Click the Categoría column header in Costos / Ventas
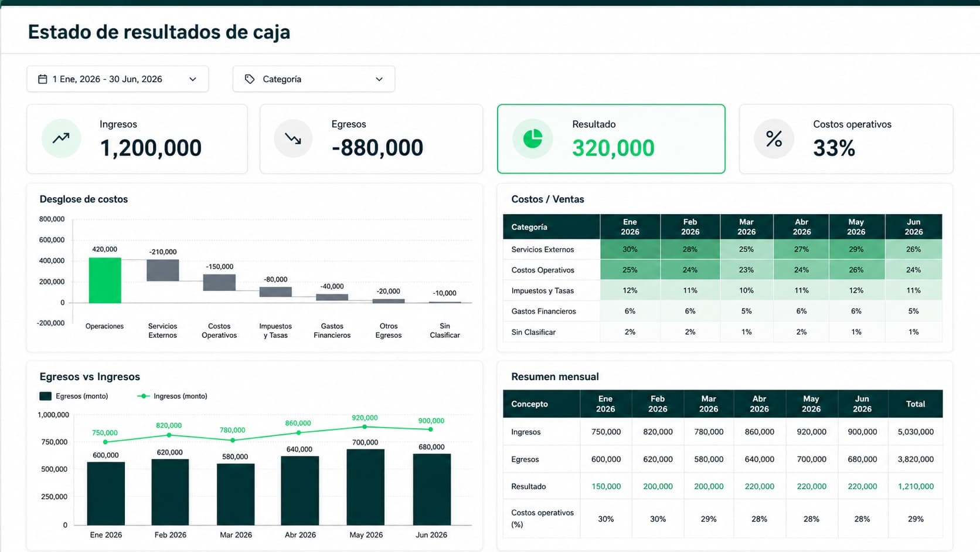The height and width of the screenshot is (552, 980). click(552, 227)
